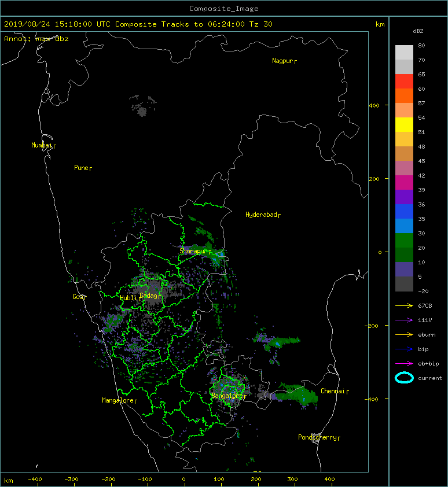The width and height of the screenshot is (448, 487).
Task: Click the magenta eb+bip legend arrow
Action: (404, 364)
